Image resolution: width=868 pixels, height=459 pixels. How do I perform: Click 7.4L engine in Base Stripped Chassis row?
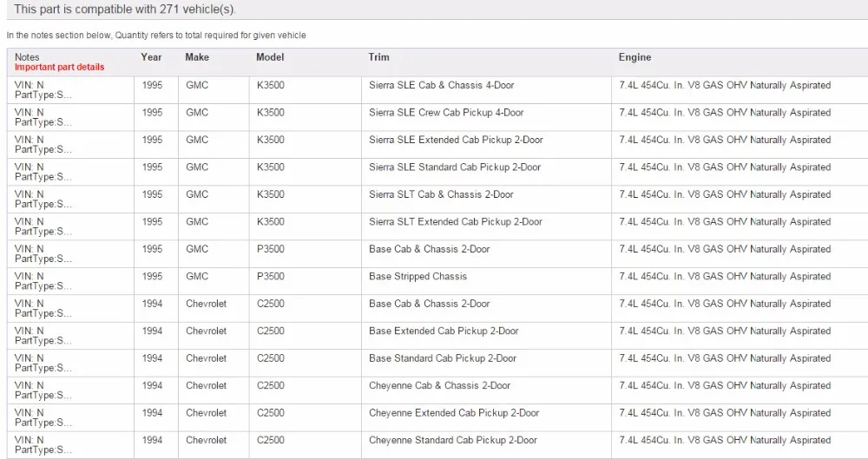(x=725, y=276)
